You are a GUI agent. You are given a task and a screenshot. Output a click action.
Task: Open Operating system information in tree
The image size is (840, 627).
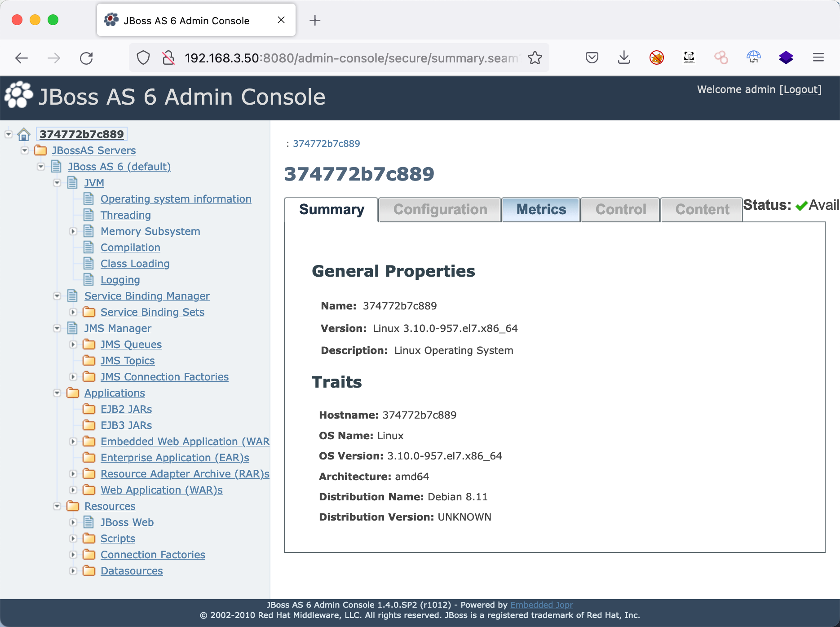pos(176,199)
